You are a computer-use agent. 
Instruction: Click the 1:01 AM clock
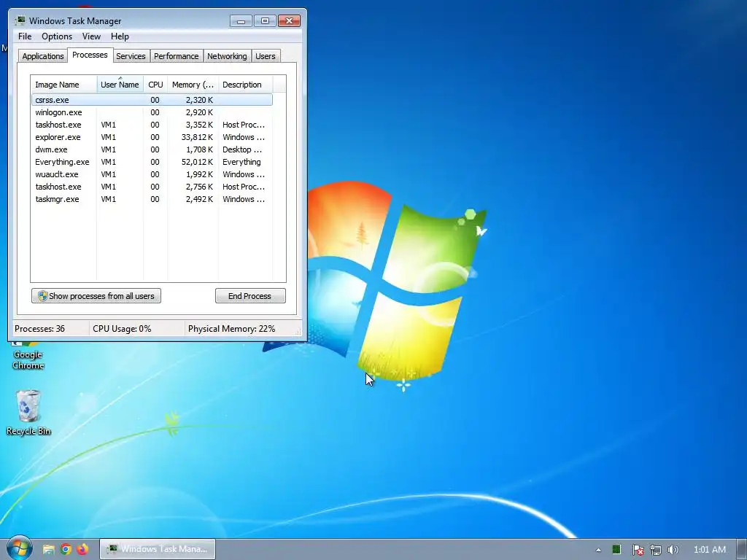(x=709, y=550)
